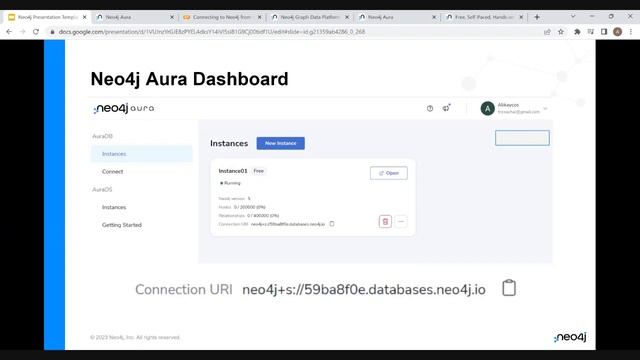Click the large clipboard copy icon
Viewport: 640px width, 360px height.
509,288
